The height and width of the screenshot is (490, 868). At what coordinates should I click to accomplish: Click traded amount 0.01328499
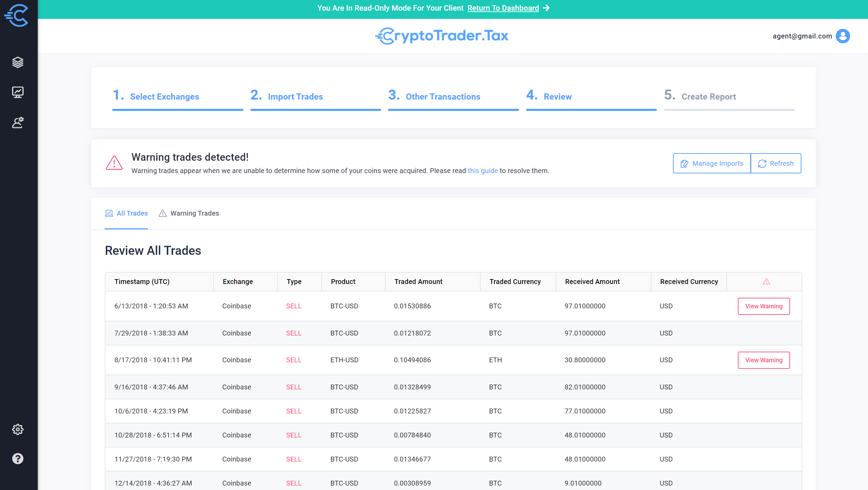pyautogui.click(x=412, y=387)
